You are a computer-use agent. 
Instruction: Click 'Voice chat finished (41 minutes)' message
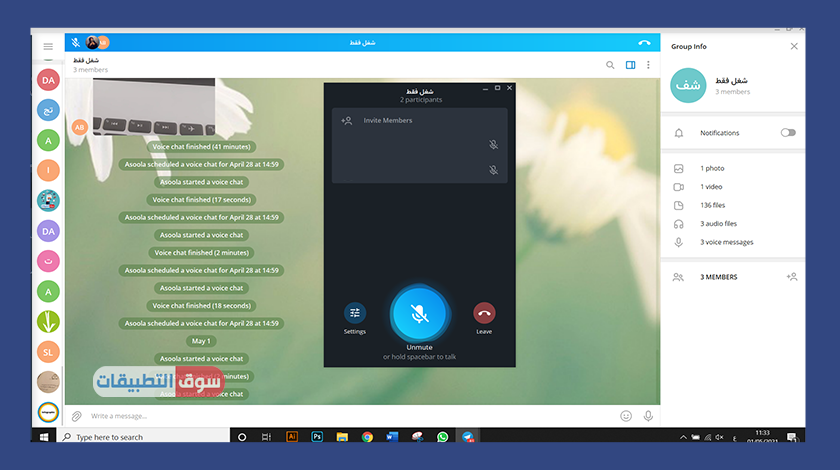pyautogui.click(x=201, y=147)
